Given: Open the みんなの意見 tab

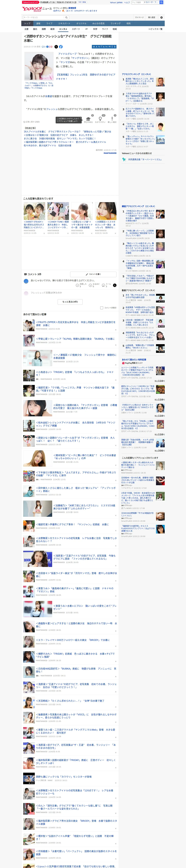Looking at the screenshot, I should (x=98, y=23).
